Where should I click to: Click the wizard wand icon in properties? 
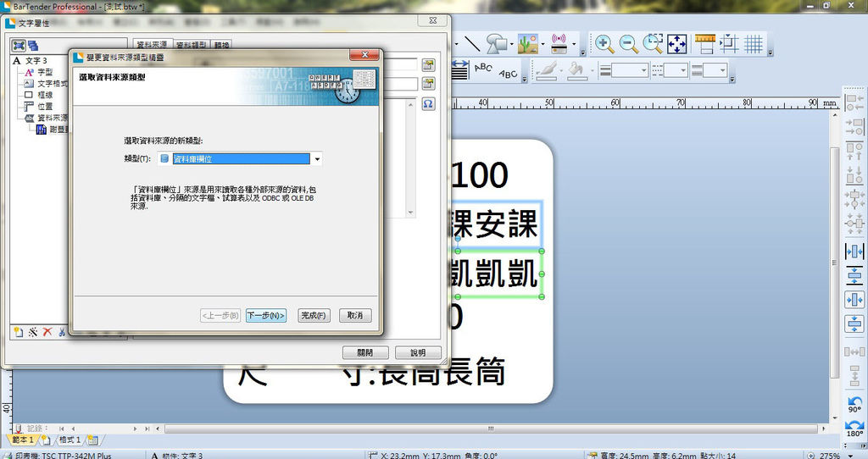[33, 332]
